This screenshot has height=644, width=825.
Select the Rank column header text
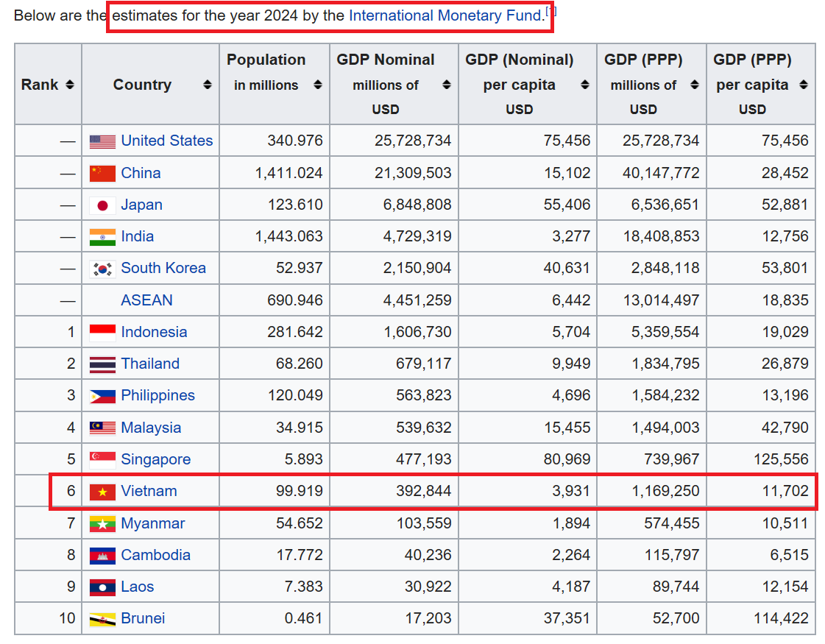[x=40, y=85]
